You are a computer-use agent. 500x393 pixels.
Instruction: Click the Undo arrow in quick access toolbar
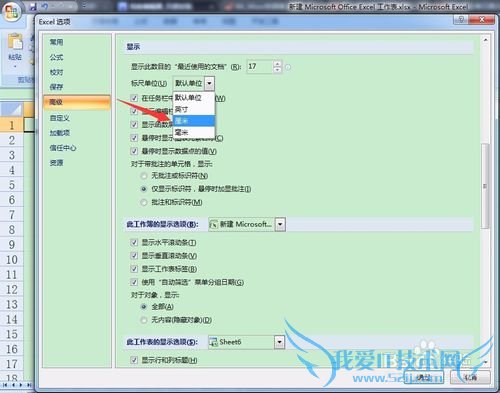(x=45, y=6)
